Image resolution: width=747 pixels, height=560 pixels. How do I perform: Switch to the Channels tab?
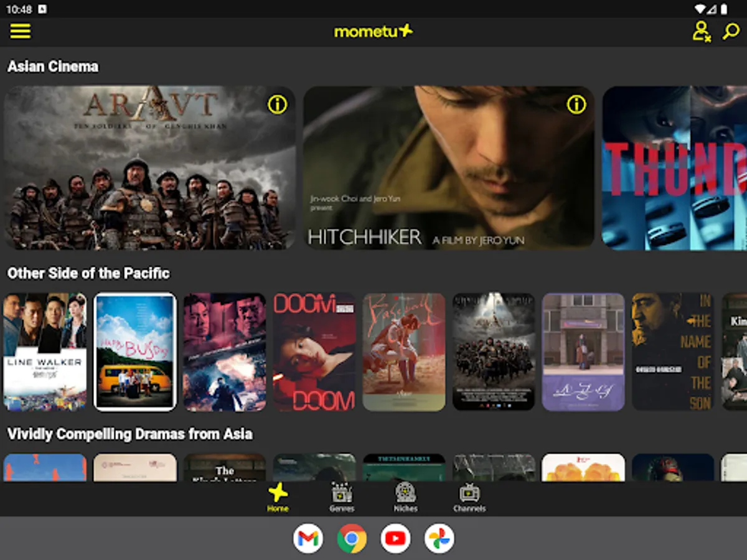(x=469, y=498)
